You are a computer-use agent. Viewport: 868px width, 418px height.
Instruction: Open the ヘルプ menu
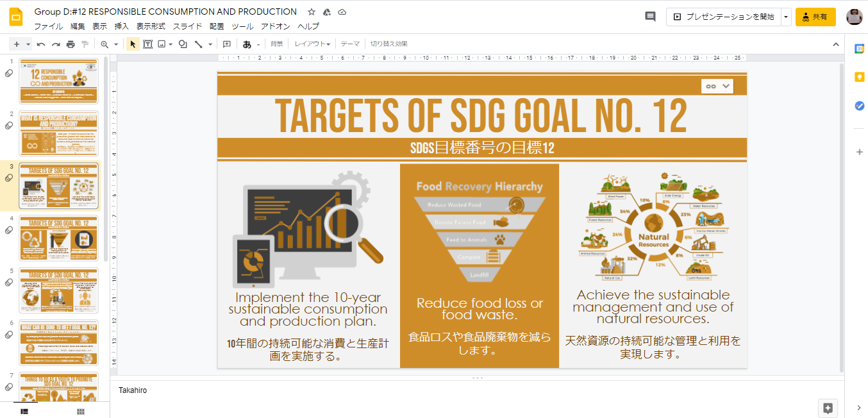(x=308, y=26)
